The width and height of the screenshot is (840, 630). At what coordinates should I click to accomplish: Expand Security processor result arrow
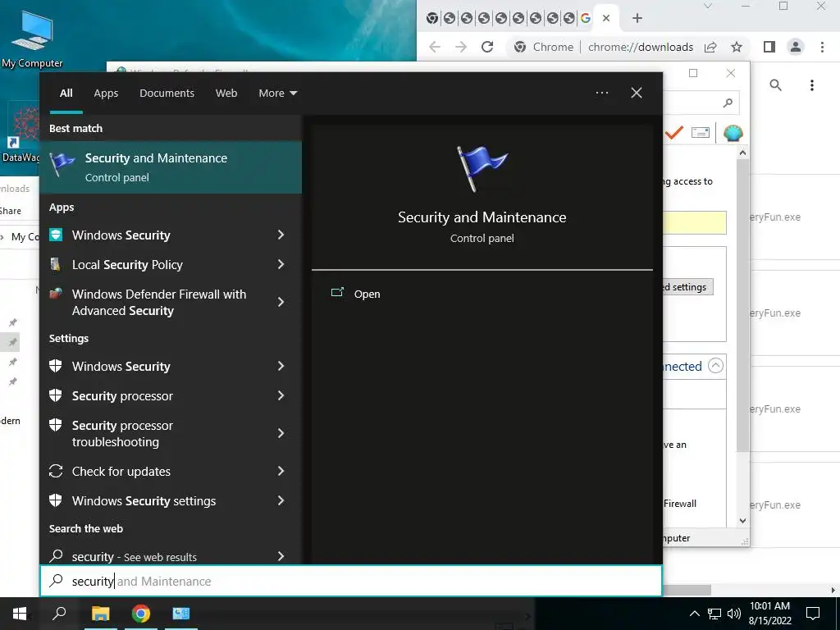281,395
